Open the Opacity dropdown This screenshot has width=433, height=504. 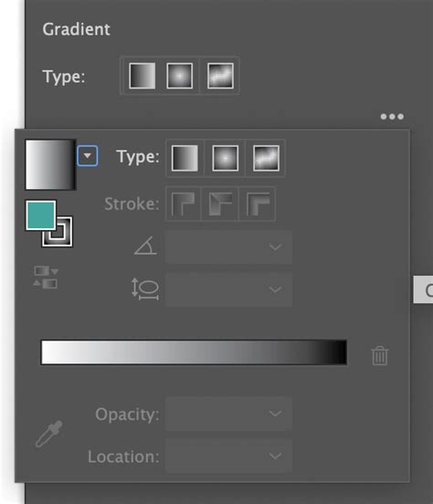point(229,414)
